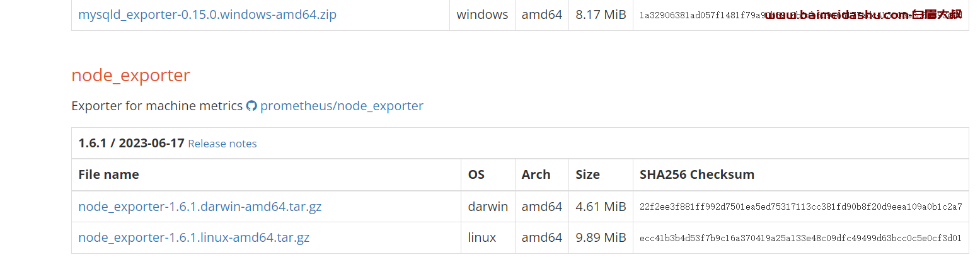Click the Arch column header
The width and height of the screenshot is (980, 267).
(536, 174)
